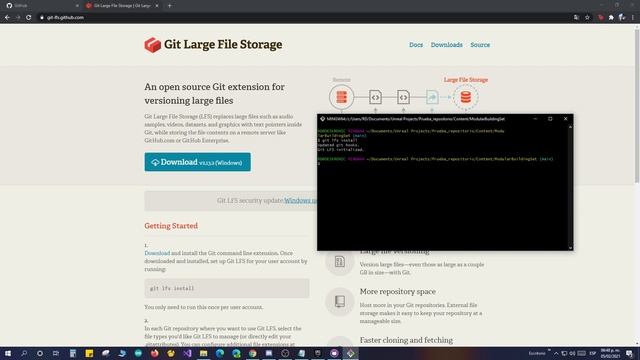Bookmark this page with the star icon

point(587,18)
